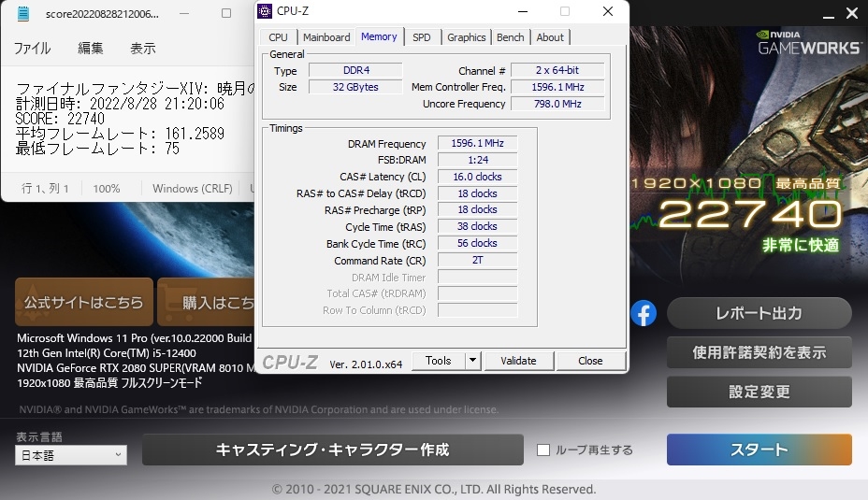Viewport: 868px width, 500px height.
Task: Click the Validate button in CPU-Z
Action: (518, 361)
